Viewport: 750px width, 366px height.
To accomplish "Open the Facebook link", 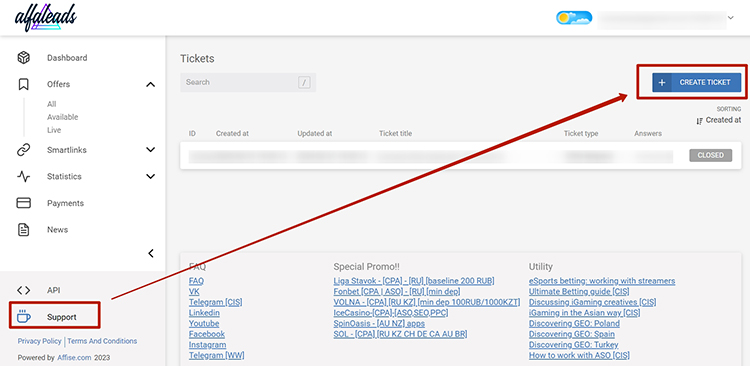I will coord(207,334).
